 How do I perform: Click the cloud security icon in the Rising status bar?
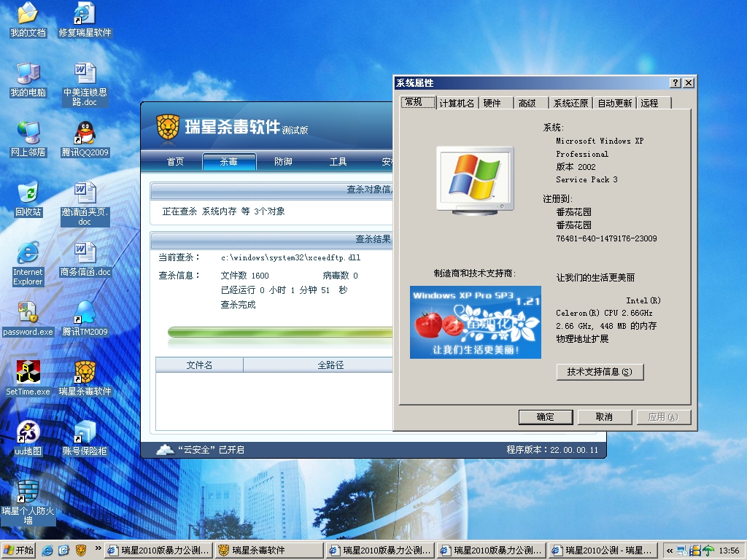click(x=165, y=449)
